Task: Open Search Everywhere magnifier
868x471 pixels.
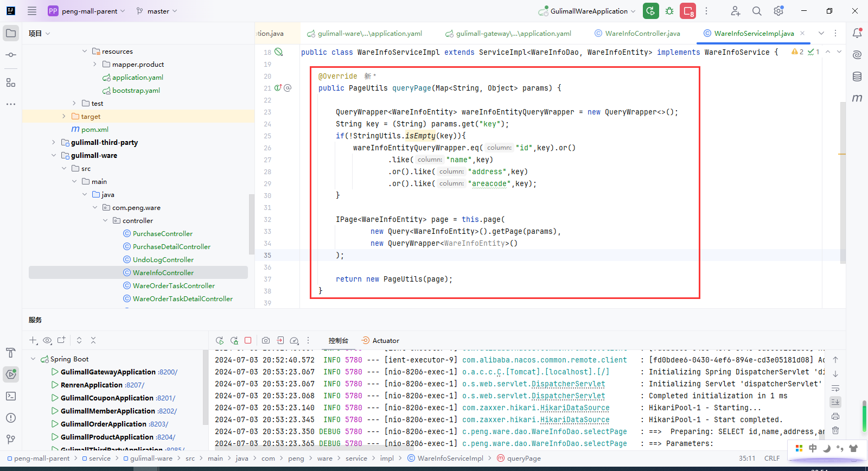Action: (x=757, y=11)
